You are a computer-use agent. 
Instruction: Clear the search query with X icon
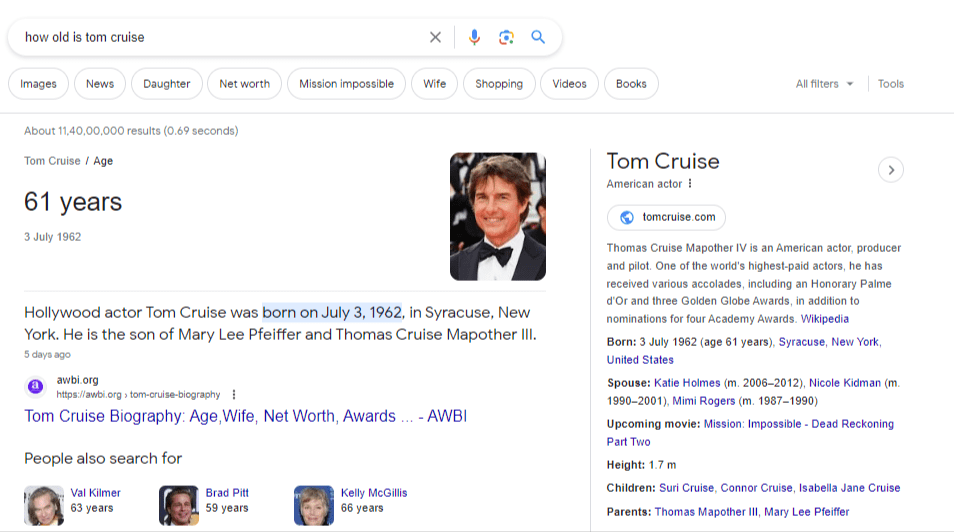tap(435, 37)
